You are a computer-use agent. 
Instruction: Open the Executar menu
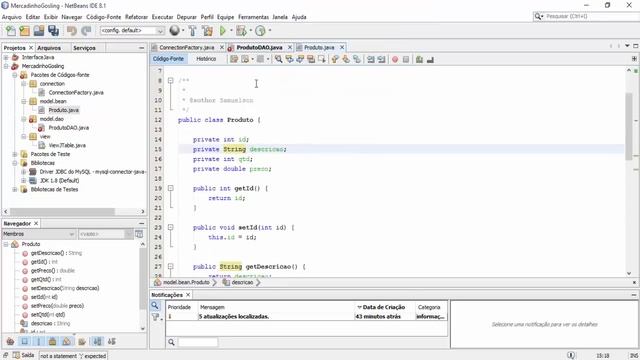click(162, 17)
